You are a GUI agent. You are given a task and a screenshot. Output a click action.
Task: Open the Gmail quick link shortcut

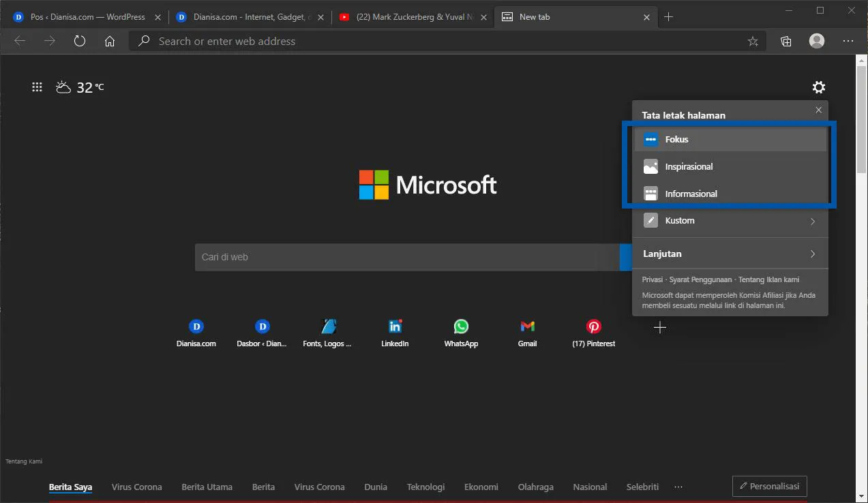point(526,326)
